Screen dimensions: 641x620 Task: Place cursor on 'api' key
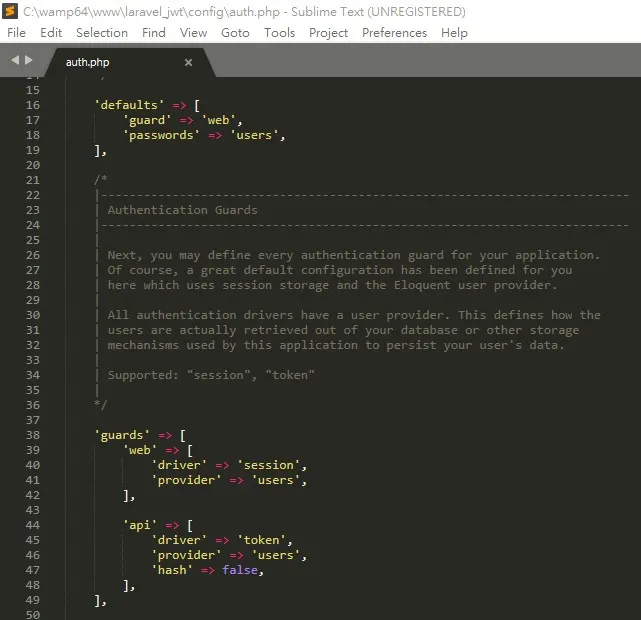pyautogui.click(x=139, y=525)
